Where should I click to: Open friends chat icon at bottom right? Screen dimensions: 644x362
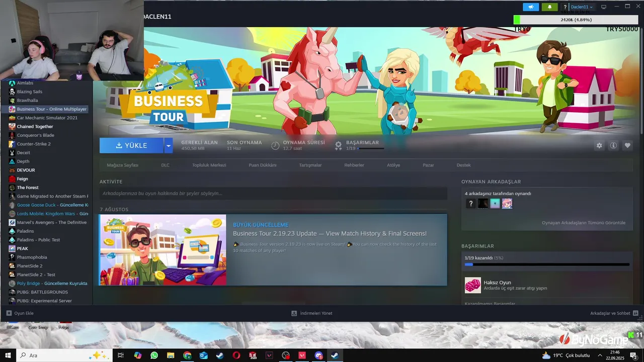pos(635,313)
